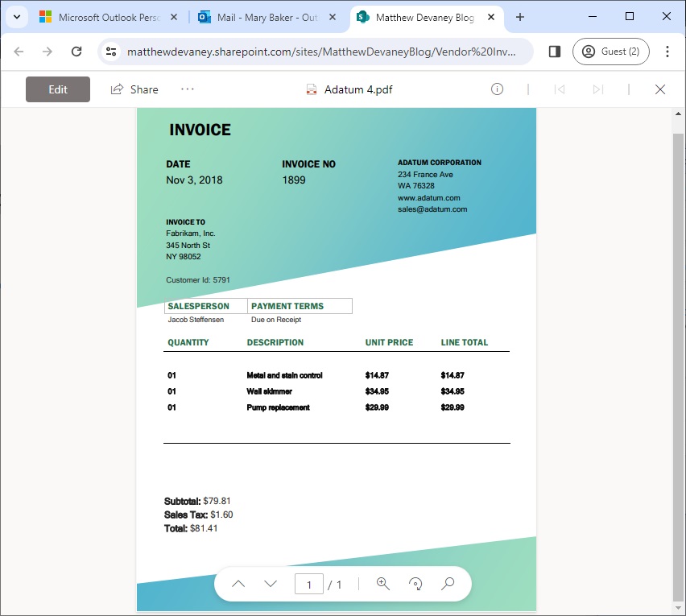Open the Guest profile menu
Viewport: 686px width, 616px height.
coord(611,51)
